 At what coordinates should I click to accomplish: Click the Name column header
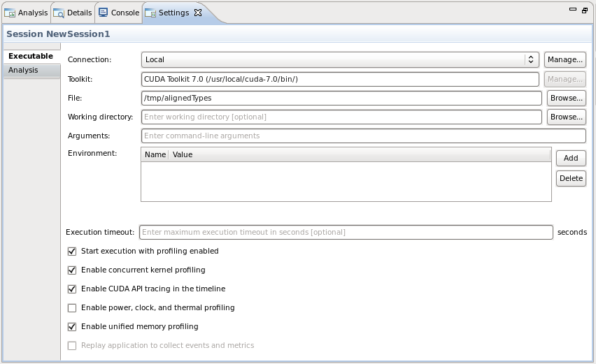(155, 155)
